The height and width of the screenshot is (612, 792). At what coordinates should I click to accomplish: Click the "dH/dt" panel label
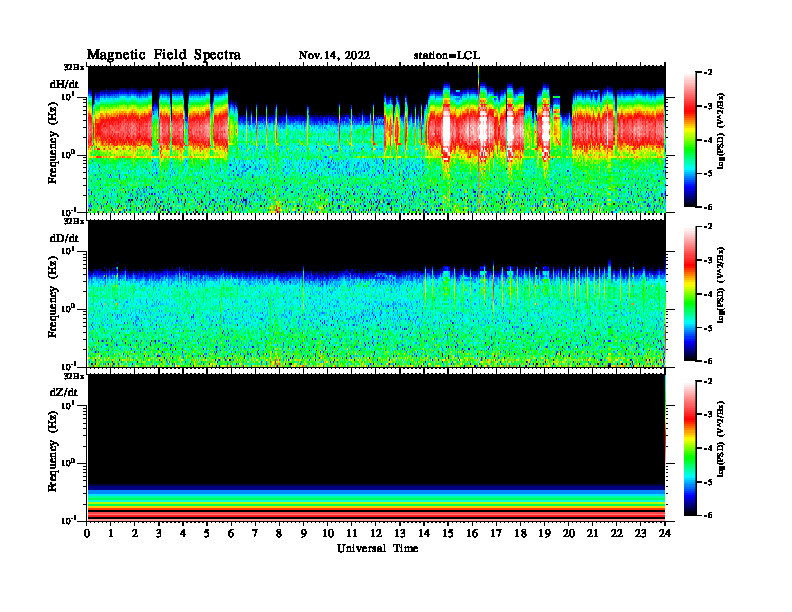point(64,84)
